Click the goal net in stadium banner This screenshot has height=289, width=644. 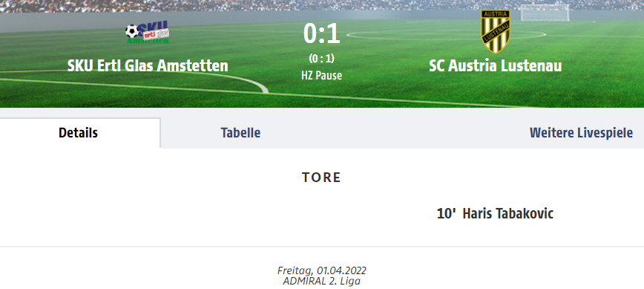545,13
